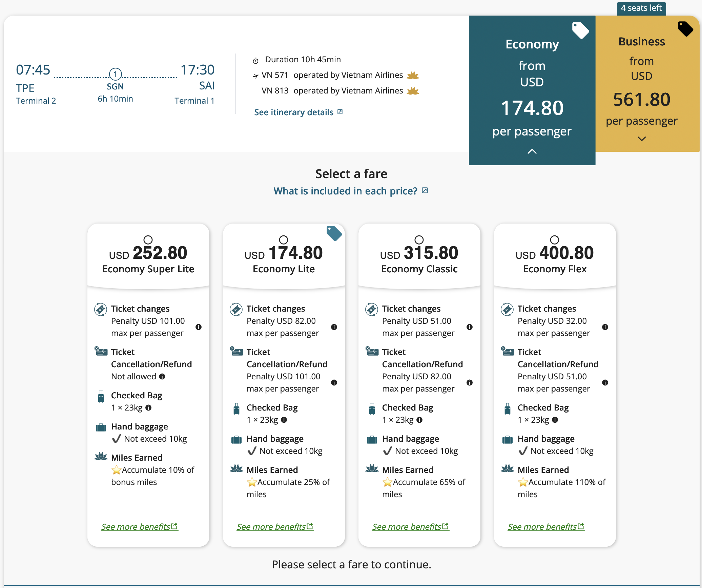The image size is (702, 588).
Task: Click Economy Classic cancellation penalty info icon
Action: coord(470,382)
